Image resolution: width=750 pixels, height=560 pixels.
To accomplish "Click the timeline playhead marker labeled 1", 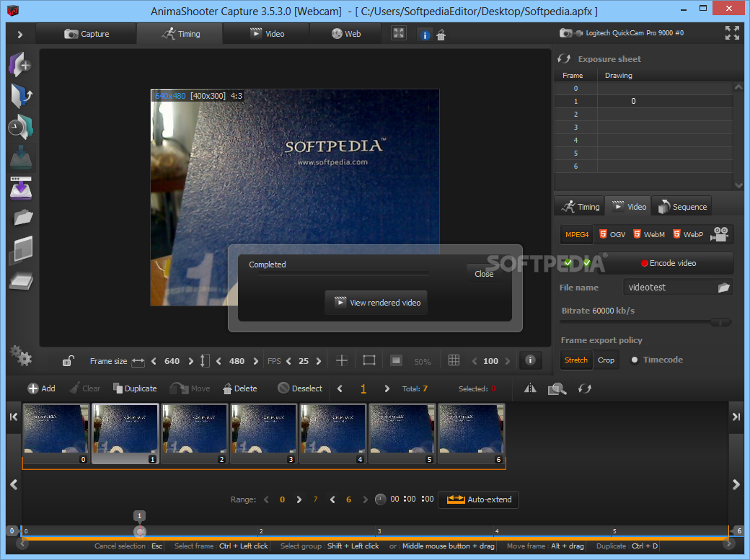I will (x=139, y=516).
